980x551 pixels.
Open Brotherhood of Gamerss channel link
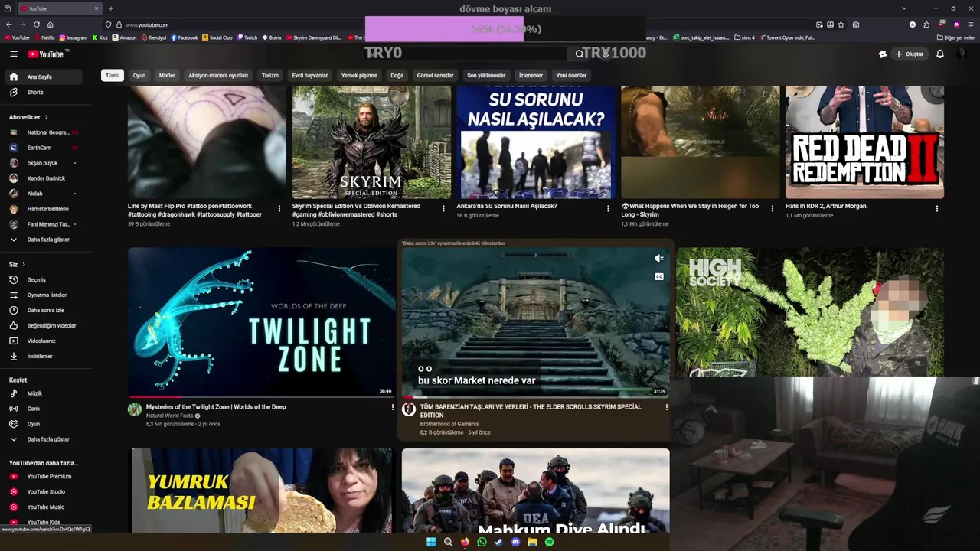[449, 424]
